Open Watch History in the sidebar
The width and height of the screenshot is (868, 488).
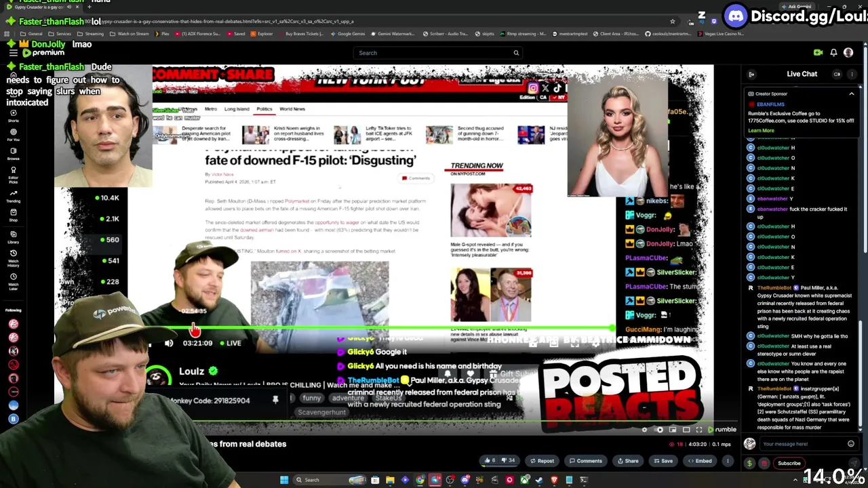(13, 258)
